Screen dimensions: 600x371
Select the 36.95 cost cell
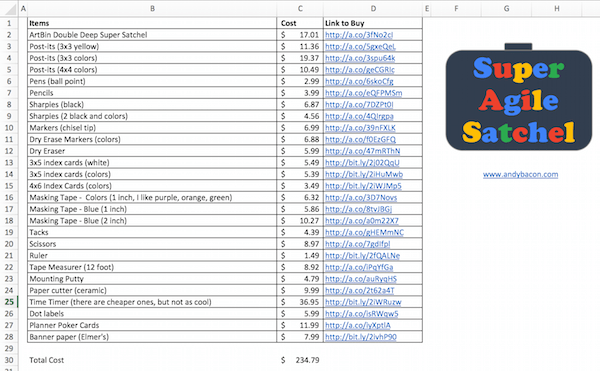click(300, 302)
